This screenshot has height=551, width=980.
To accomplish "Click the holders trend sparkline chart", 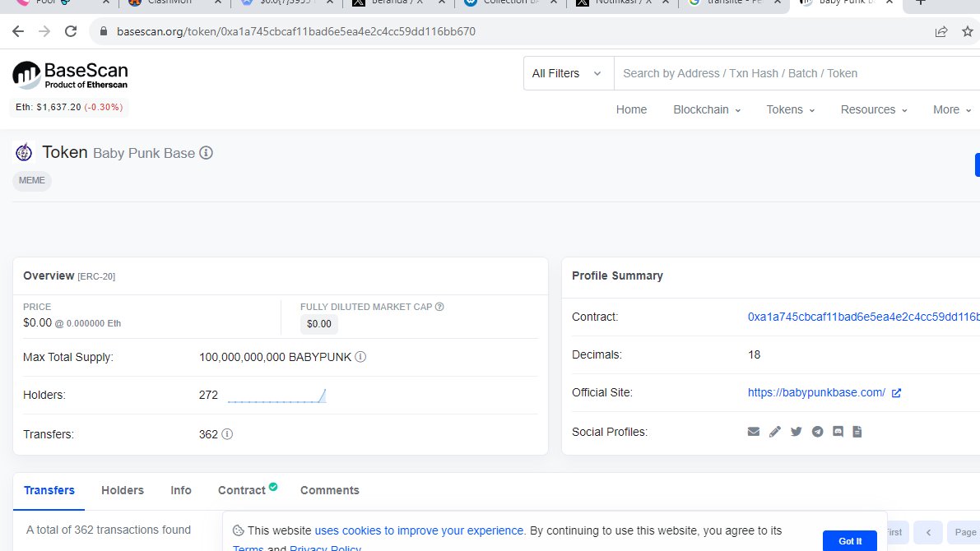I will [x=276, y=396].
